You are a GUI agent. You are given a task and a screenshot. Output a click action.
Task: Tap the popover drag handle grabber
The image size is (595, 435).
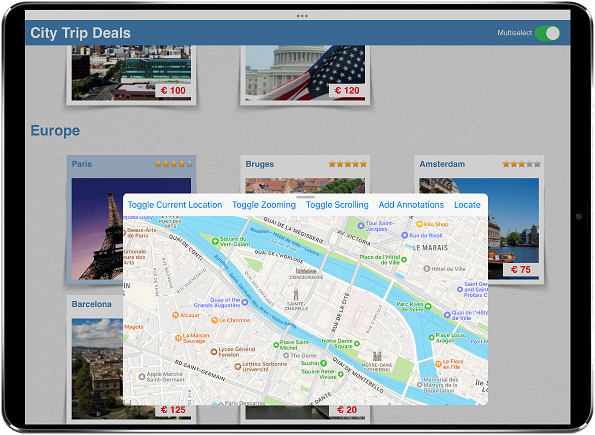pos(305,197)
